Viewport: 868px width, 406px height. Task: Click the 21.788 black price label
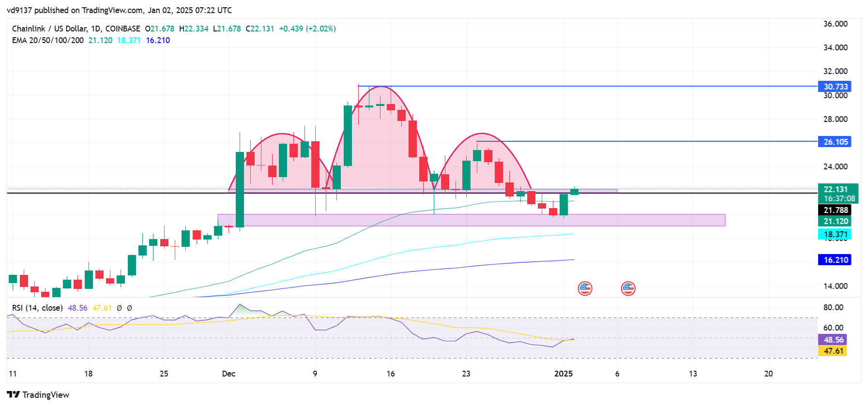click(835, 210)
